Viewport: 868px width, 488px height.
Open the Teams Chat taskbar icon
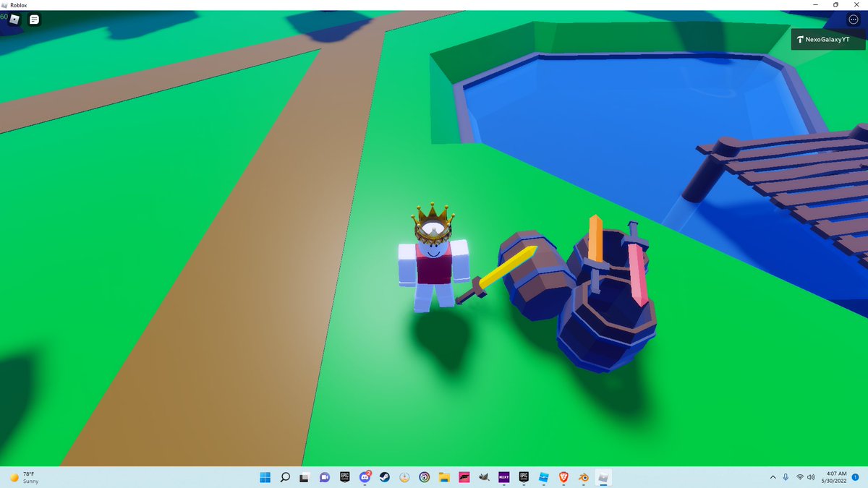coord(325,477)
